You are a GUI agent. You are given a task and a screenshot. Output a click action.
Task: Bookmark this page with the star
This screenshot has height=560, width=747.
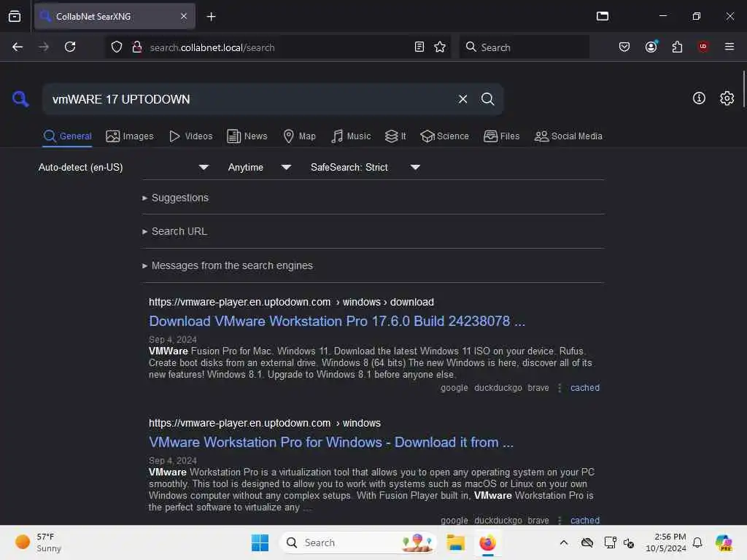click(440, 47)
